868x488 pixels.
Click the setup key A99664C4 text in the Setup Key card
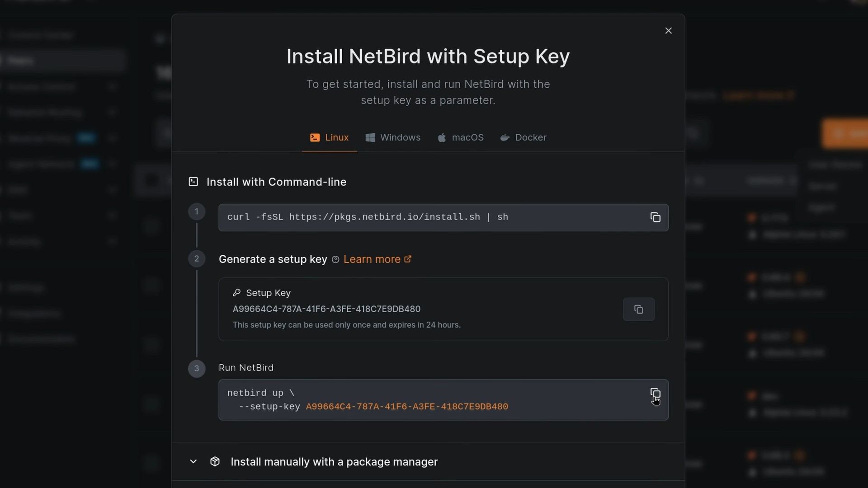pyautogui.click(x=326, y=309)
